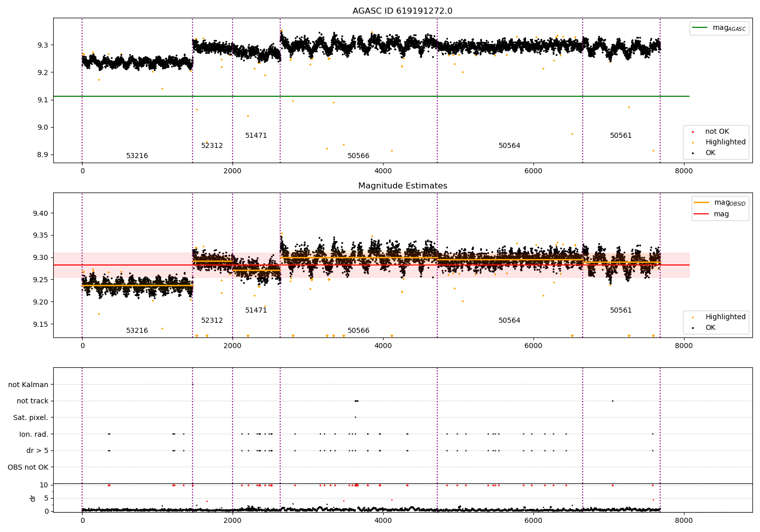Image resolution: width=760 pixels, height=532 pixels.
Task: Select the 9.15 y-axis tick label
Action: (x=41, y=325)
